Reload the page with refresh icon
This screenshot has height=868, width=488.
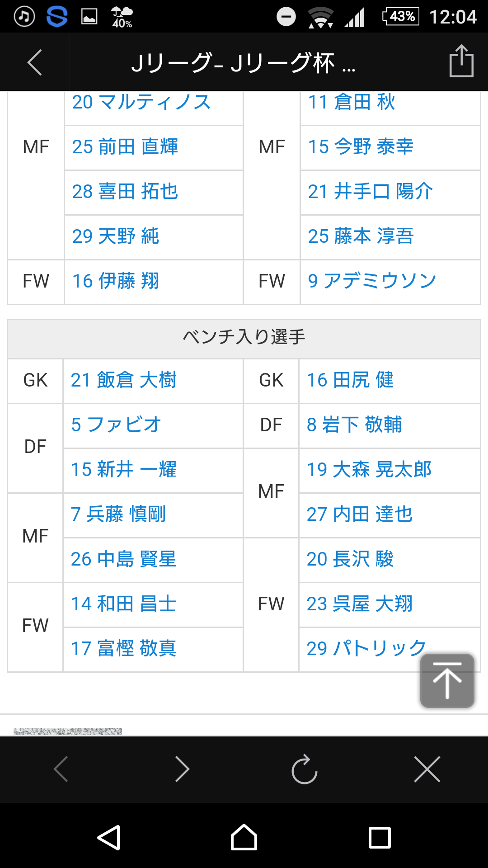point(305,769)
